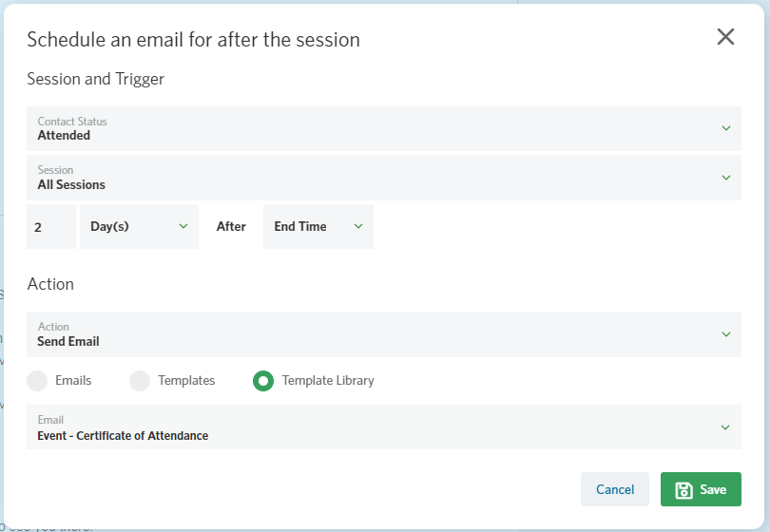Click the number input containing 2
Image resolution: width=770 pixels, height=532 pixels.
51,226
